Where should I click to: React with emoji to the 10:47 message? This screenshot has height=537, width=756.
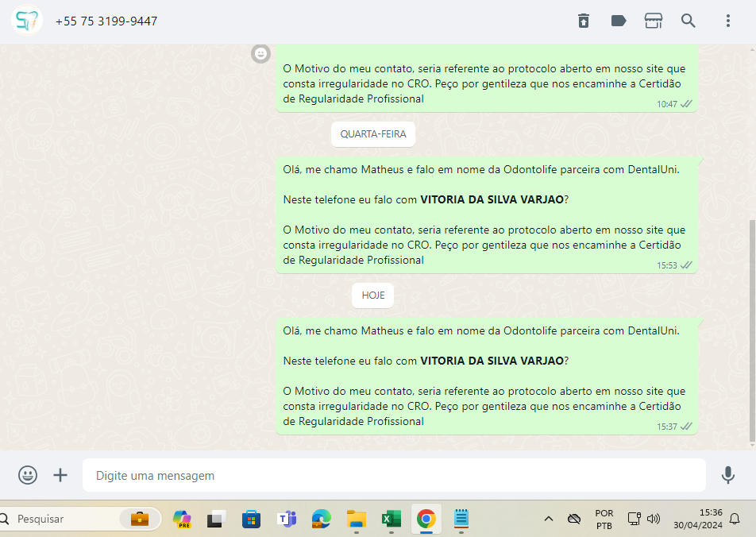[x=260, y=53]
